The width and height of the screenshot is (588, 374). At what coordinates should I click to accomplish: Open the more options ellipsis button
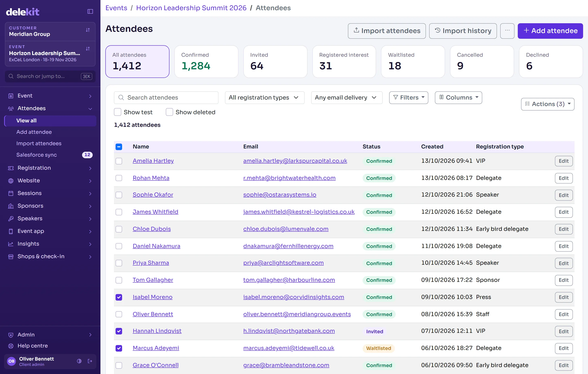pos(507,31)
